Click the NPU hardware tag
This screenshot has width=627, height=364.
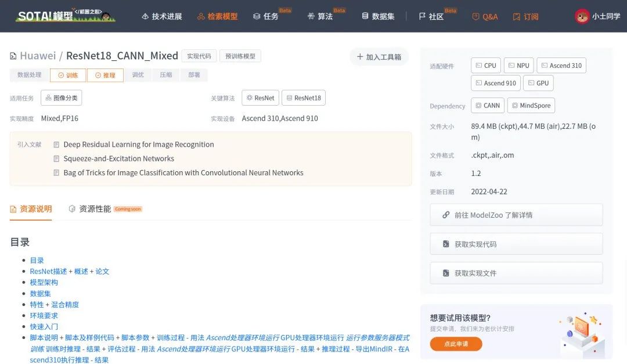pos(518,66)
